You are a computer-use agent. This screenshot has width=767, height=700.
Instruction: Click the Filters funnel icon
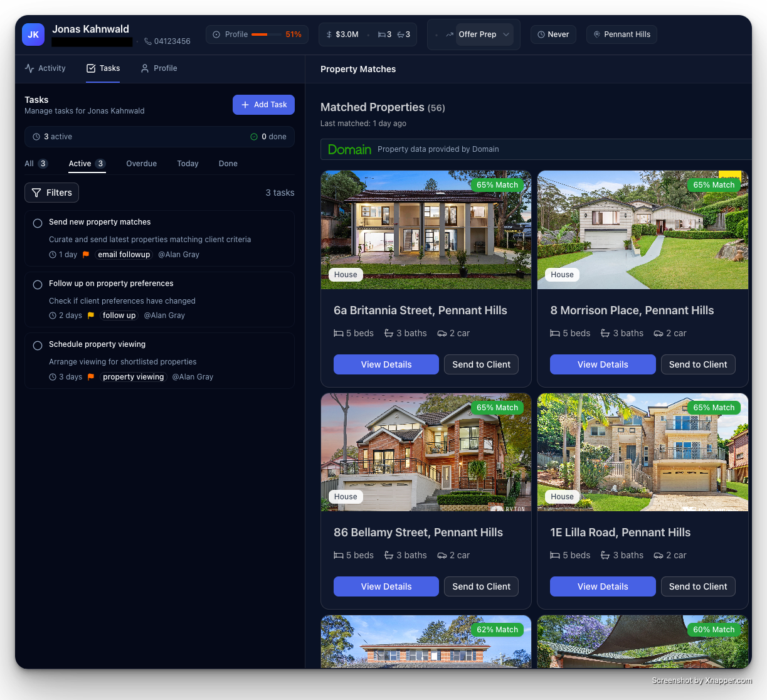36,193
